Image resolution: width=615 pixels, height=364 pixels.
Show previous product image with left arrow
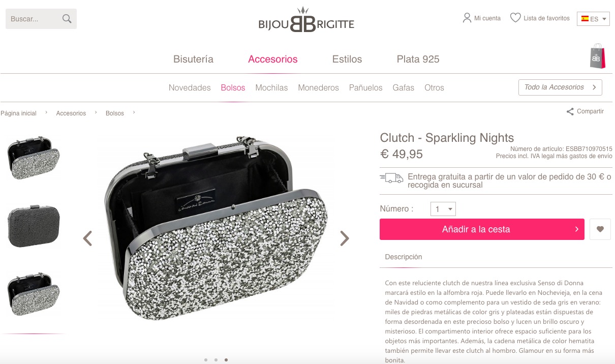click(x=87, y=238)
